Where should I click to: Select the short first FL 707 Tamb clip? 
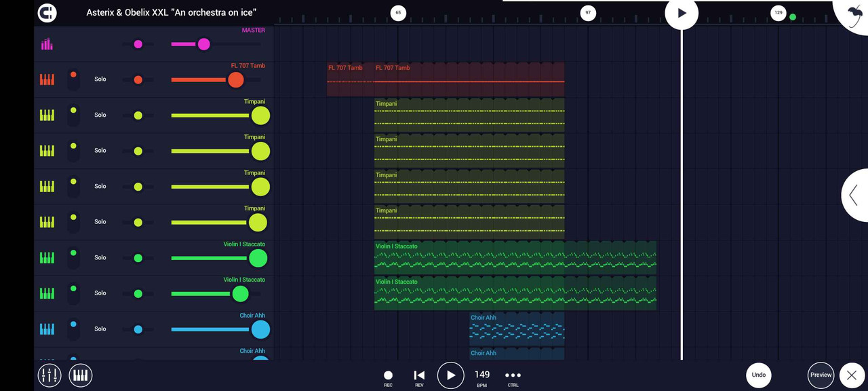[x=351, y=79]
